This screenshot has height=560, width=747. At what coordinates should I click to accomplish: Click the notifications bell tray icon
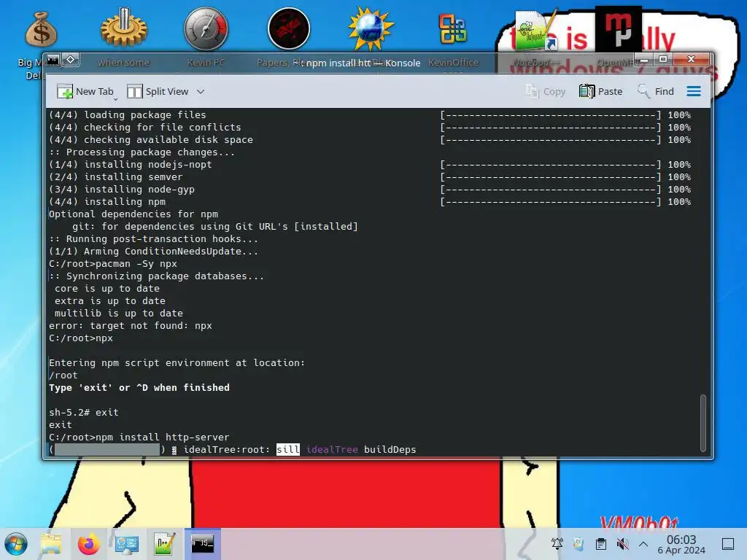pos(557,544)
